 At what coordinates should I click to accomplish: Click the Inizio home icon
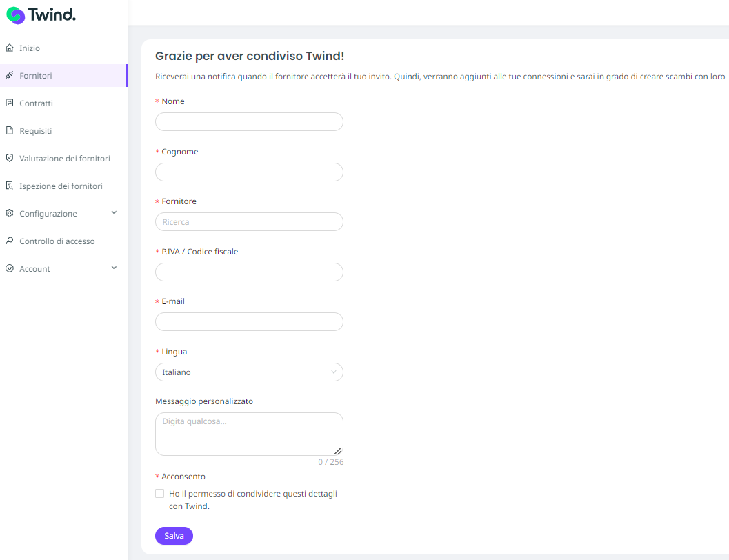9,48
